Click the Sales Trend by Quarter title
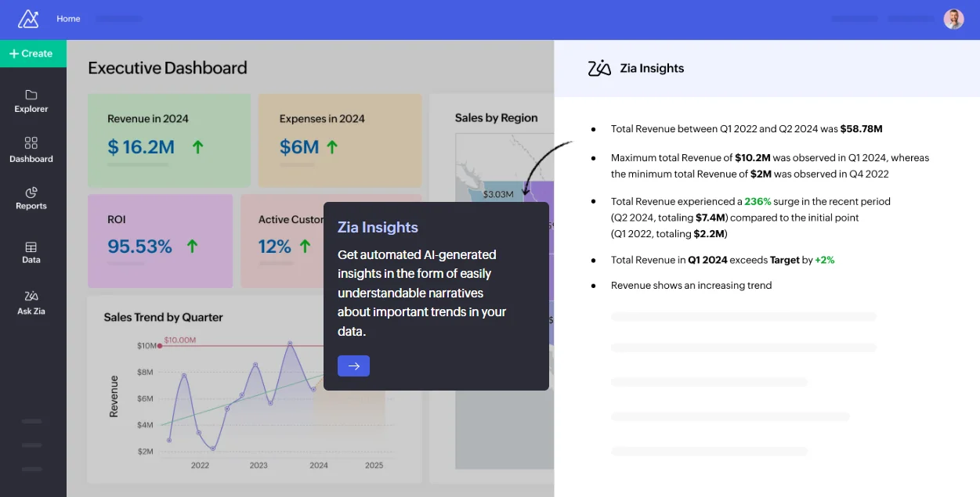 pos(163,317)
